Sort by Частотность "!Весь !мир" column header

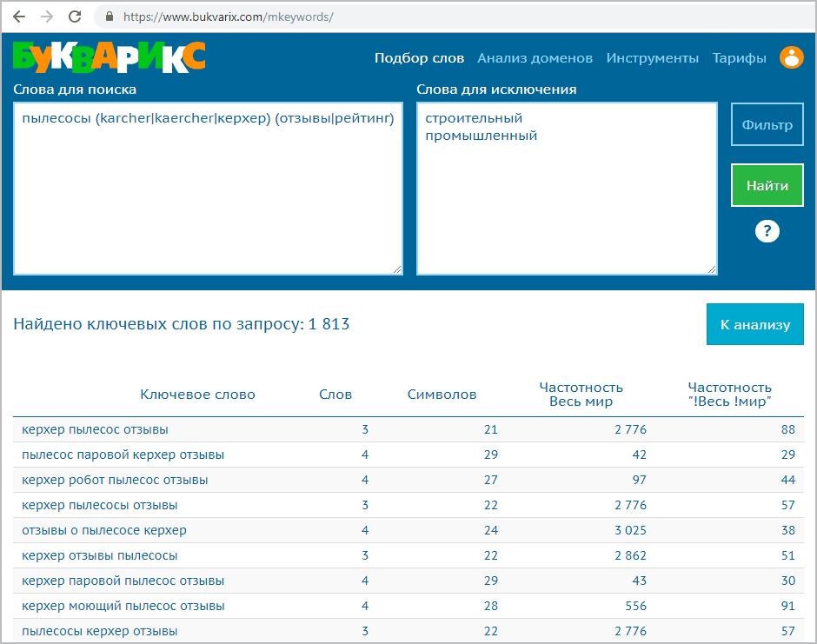(729, 395)
